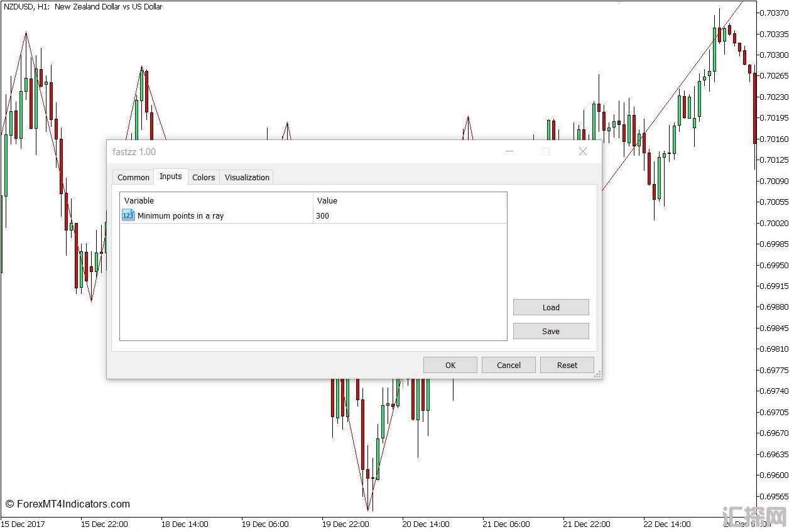Switch to the Common tab
Viewport: 799px width, 532px height.
pyautogui.click(x=133, y=177)
